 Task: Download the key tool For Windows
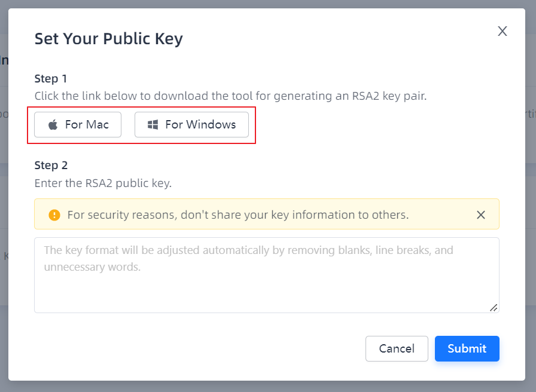click(191, 125)
